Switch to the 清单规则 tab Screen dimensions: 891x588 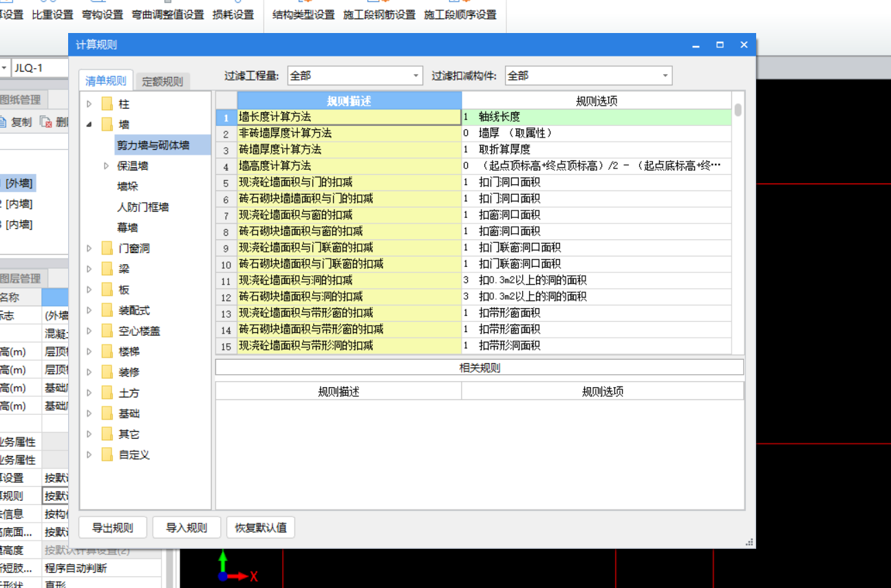coord(105,80)
